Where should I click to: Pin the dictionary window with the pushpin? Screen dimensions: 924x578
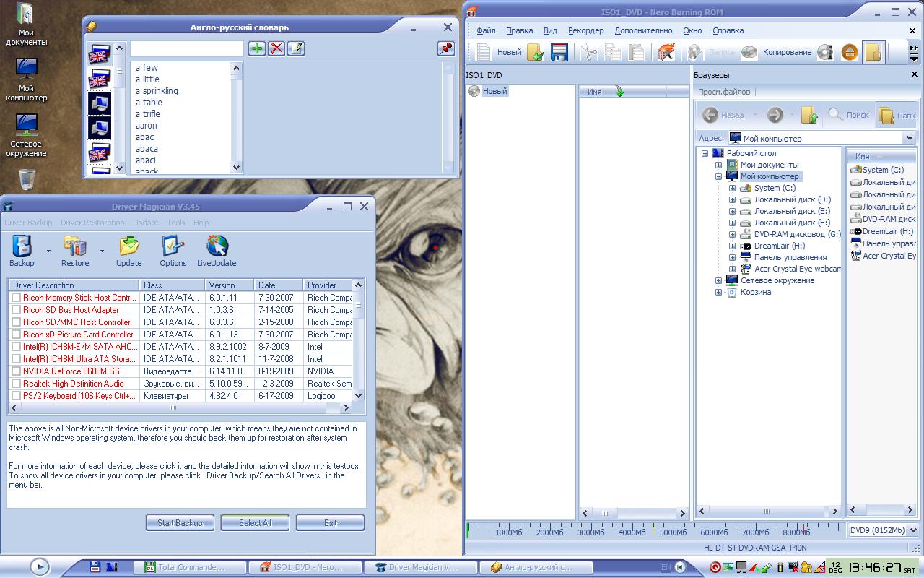pos(445,49)
